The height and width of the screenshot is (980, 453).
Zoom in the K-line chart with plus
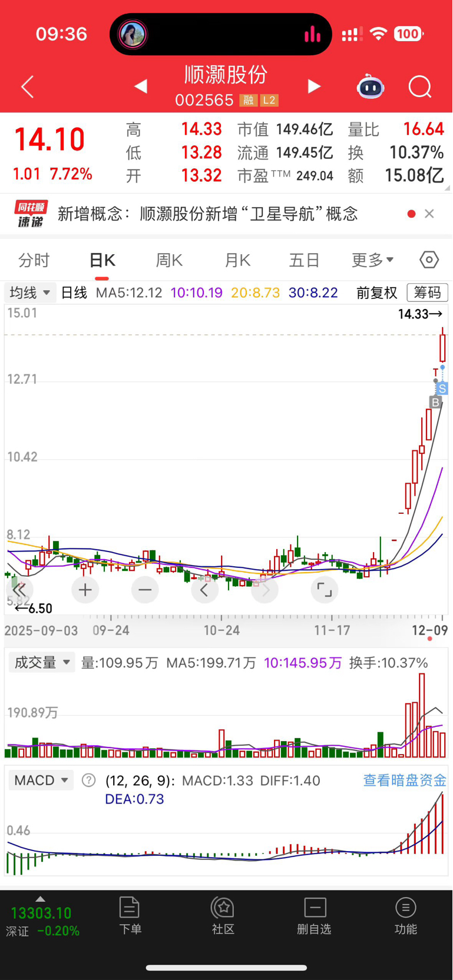pos(85,590)
